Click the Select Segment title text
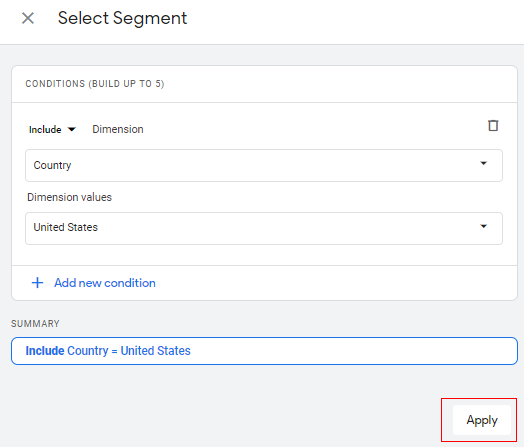This screenshot has height=447, width=524. [122, 18]
